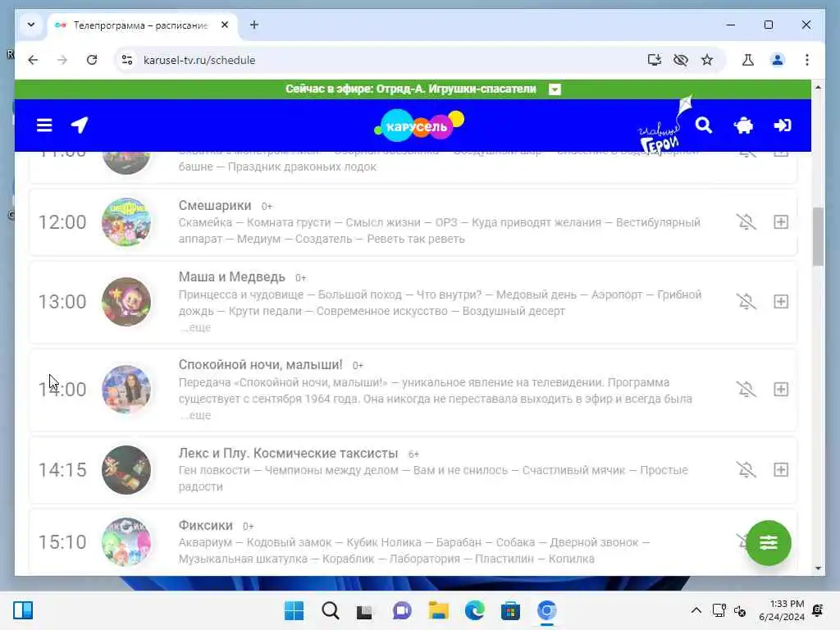The image size is (840, 630).
Task: Click Маша и Медведь round thumbnail
Action: tap(126, 302)
